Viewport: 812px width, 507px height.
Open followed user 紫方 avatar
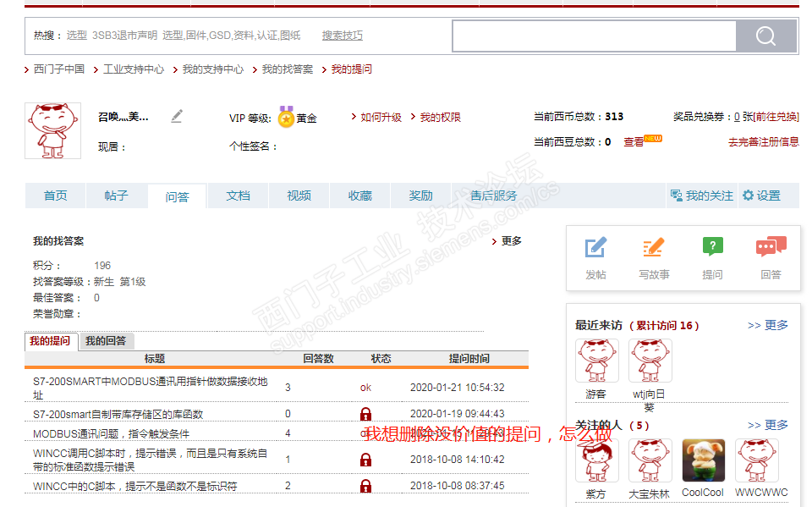(597, 460)
